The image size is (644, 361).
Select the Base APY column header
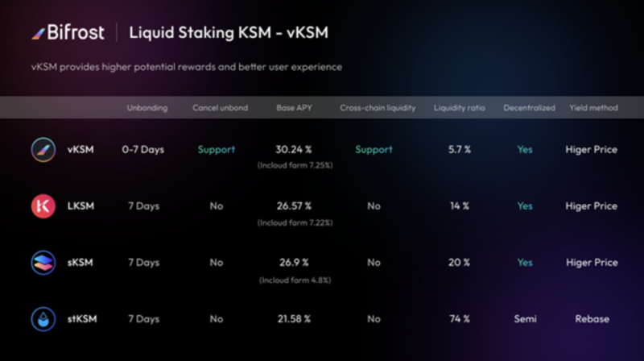click(x=294, y=108)
